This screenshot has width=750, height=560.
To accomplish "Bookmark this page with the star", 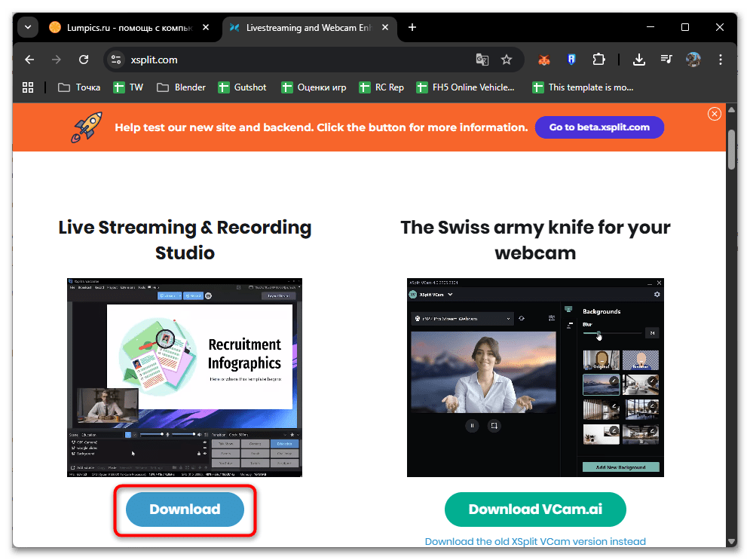I will (506, 60).
